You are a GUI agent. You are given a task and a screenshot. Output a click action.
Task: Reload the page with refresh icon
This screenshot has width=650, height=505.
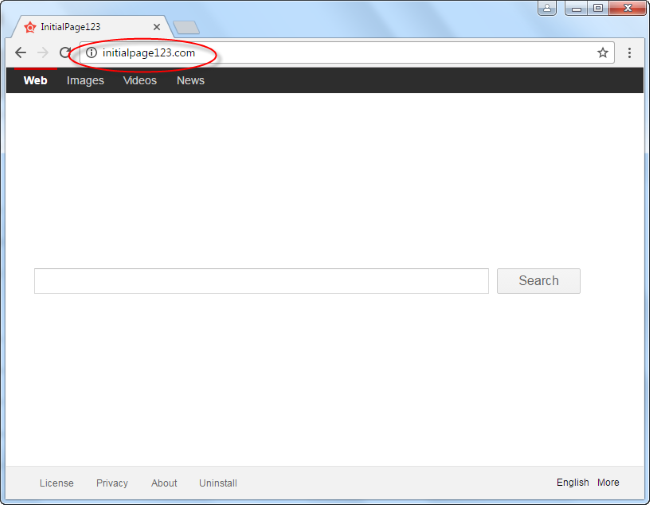[x=65, y=53]
